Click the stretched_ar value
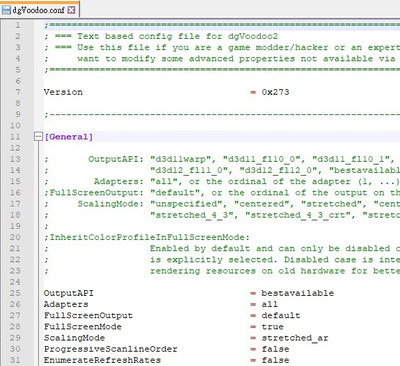 point(295,338)
